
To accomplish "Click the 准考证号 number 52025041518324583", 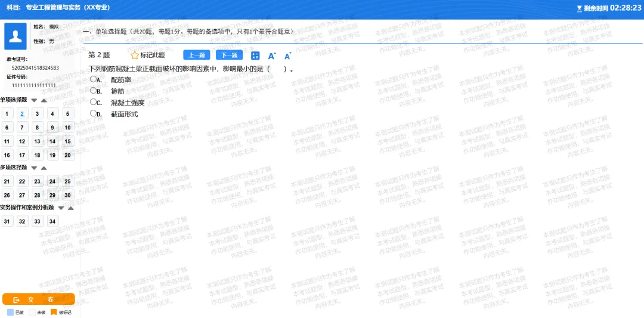I will click(35, 68).
